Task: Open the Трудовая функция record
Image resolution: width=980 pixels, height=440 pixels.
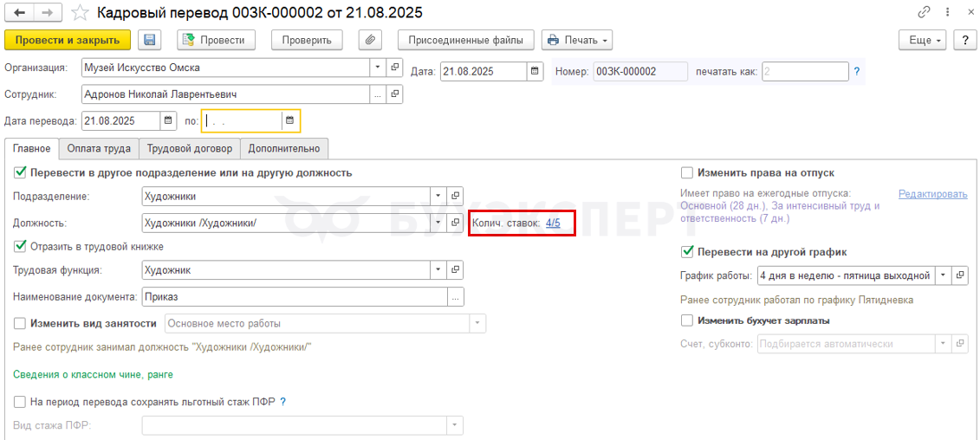Action: pyautogui.click(x=456, y=270)
